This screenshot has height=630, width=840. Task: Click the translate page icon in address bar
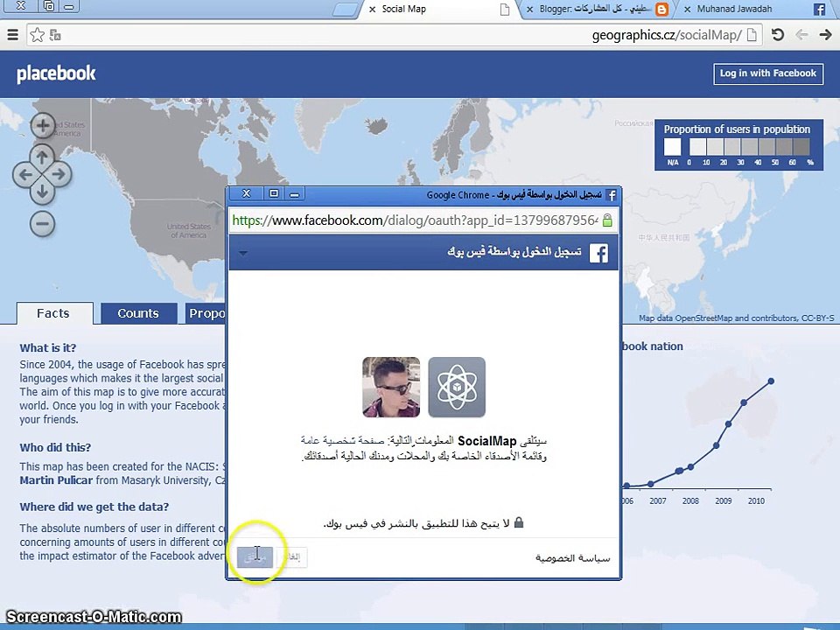(x=54, y=35)
